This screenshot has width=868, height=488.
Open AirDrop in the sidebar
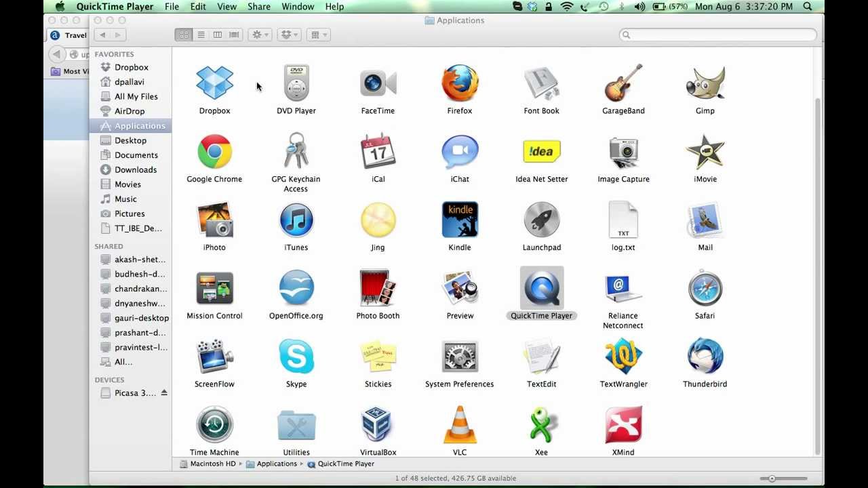pos(130,111)
